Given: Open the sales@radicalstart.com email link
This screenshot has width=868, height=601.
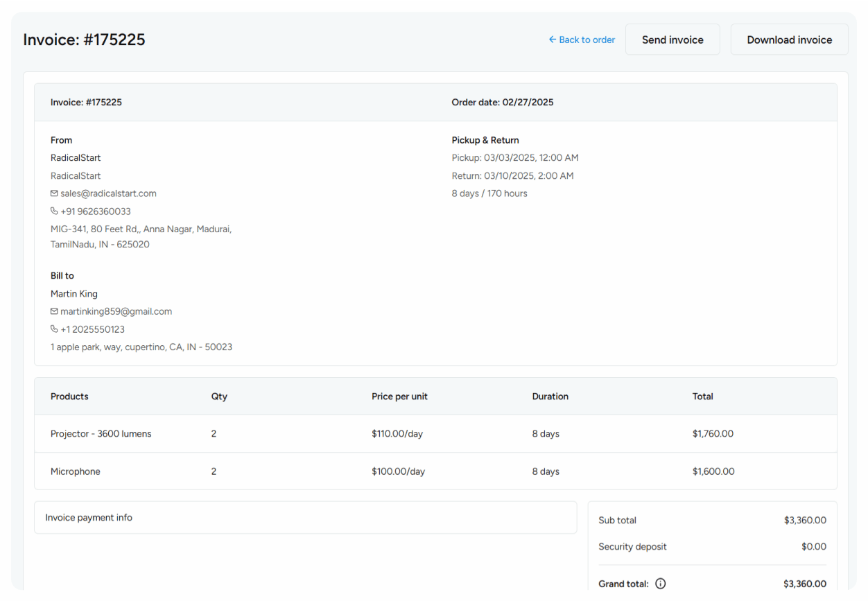Looking at the screenshot, I should tap(108, 193).
